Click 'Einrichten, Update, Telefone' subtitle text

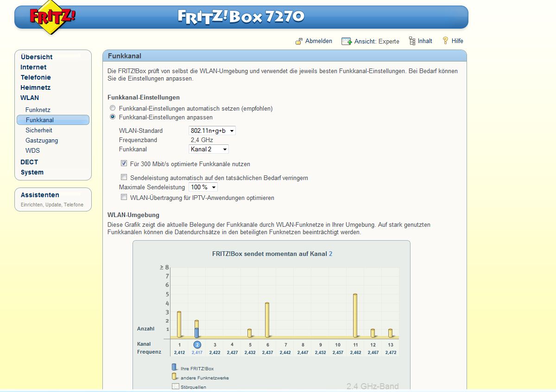[52, 205]
